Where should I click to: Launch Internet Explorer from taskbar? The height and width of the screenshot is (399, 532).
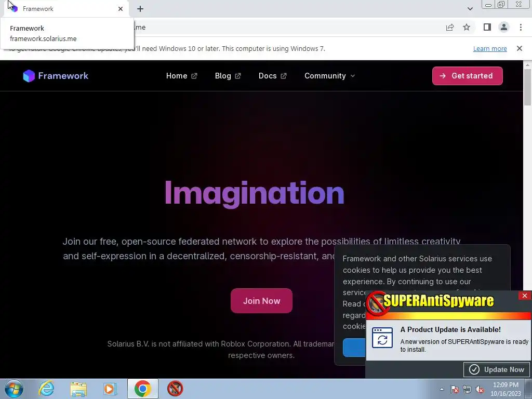click(x=46, y=389)
